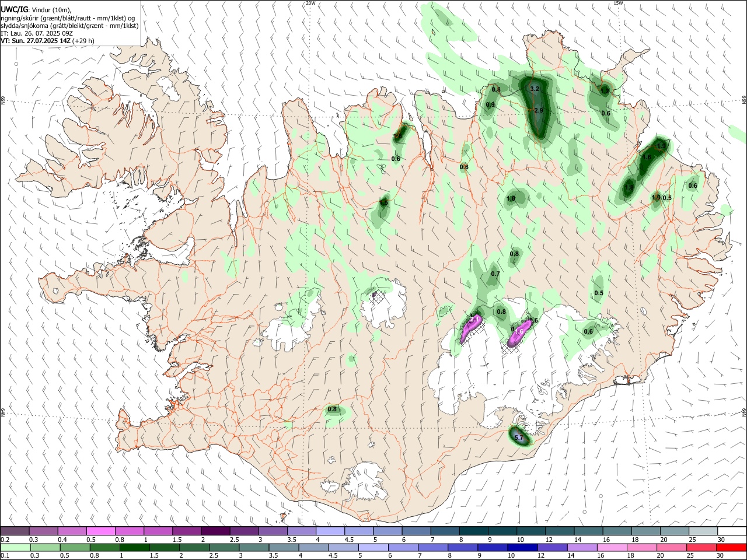747x560 pixels.
Task: Click the 0.7 precipitation value label
Action: coord(495,274)
